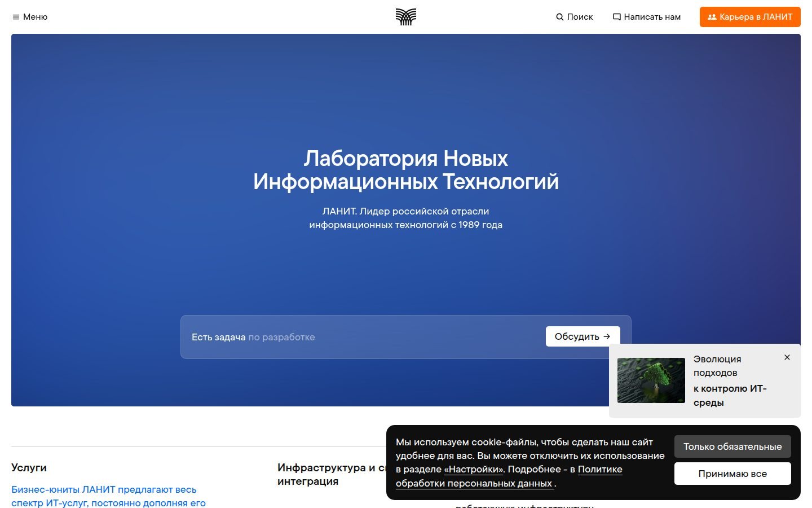Open Бизнес-юниты ЛАНИТ предлагают link
Screen dimensions: 812x508
(108, 496)
